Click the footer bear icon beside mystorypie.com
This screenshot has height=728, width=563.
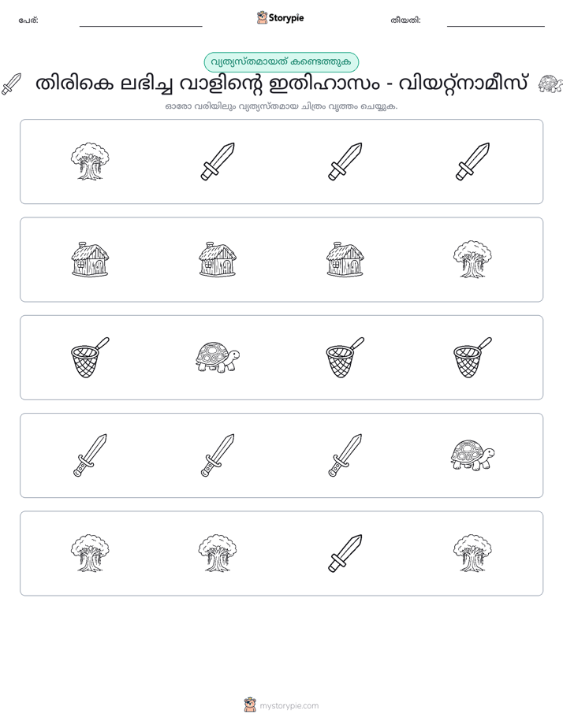pyautogui.click(x=250, y=705)
